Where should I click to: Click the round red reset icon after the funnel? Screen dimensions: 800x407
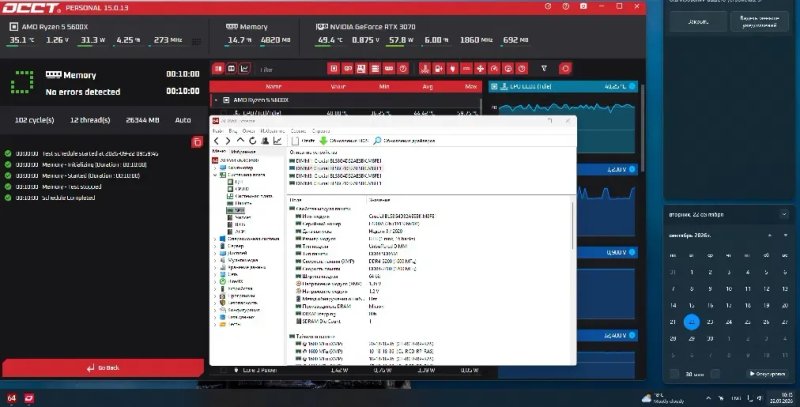[565, 68]
